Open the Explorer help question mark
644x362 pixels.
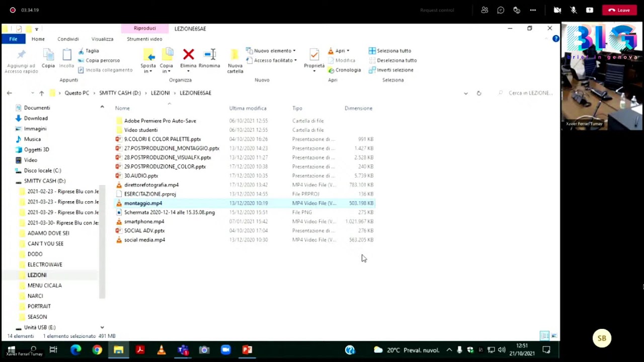555,39
